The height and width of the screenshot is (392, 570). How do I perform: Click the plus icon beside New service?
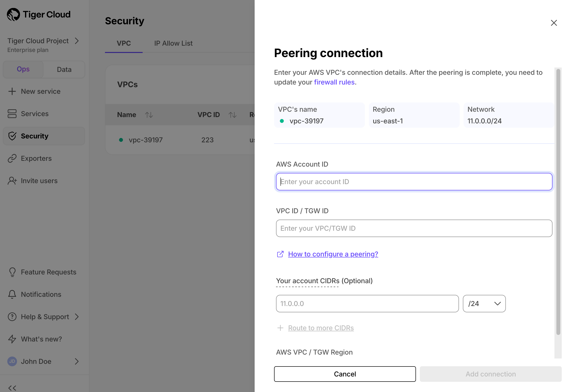(12, 91)
